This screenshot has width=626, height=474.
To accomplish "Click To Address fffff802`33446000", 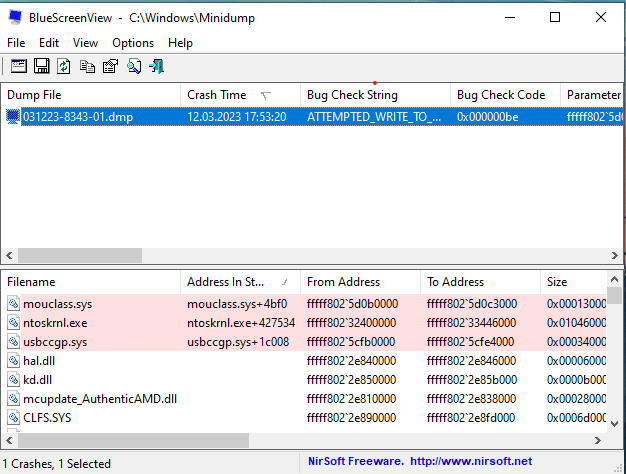I will click(471, 323).
